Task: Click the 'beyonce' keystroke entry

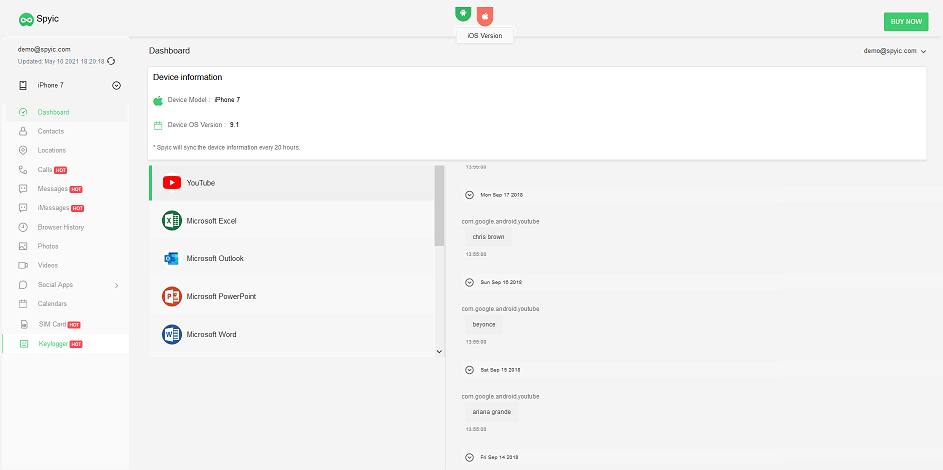Action: pos(484,325)
